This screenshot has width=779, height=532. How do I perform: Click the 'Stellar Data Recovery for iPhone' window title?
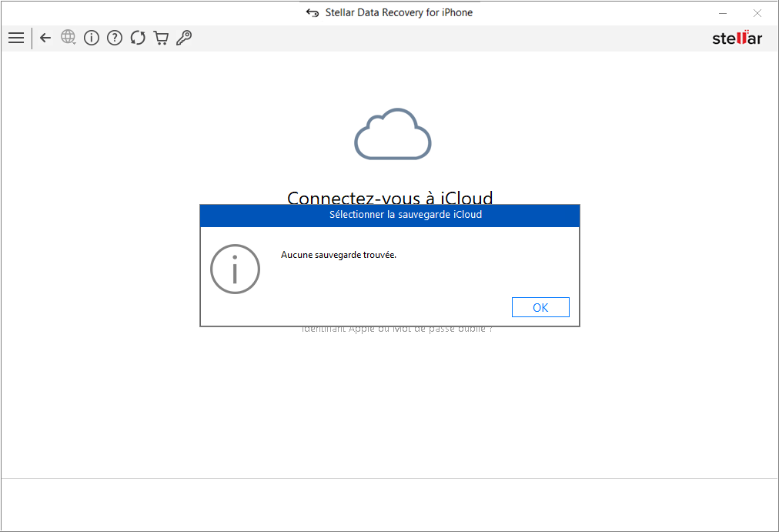click(399, 13)
